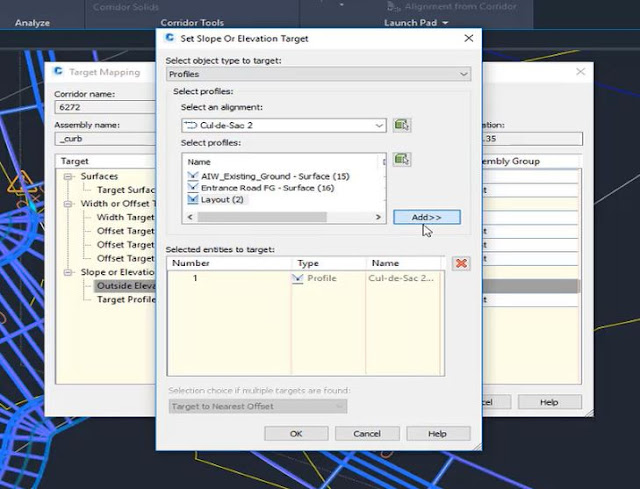This screenshot has width=640, height=489.
Task: Collapse the Width or Offset Targets node
Action: 68,204
